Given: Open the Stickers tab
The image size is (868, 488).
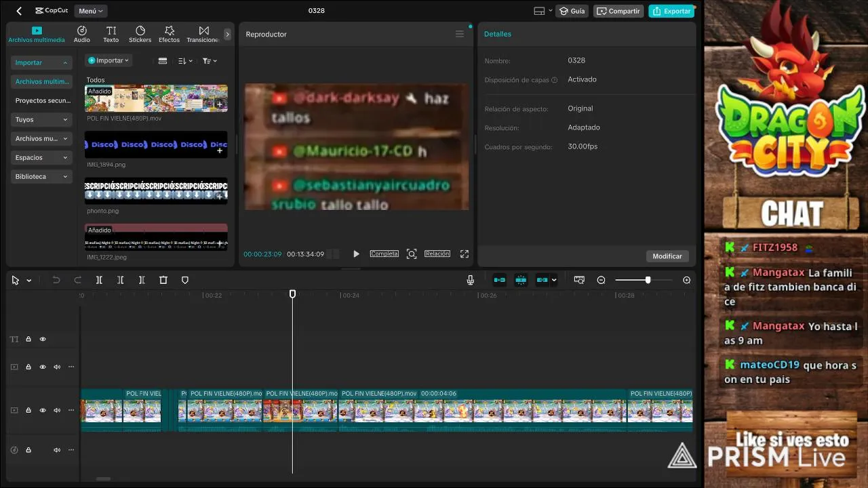Looking at the screenshot, I should tap(140, 35).
